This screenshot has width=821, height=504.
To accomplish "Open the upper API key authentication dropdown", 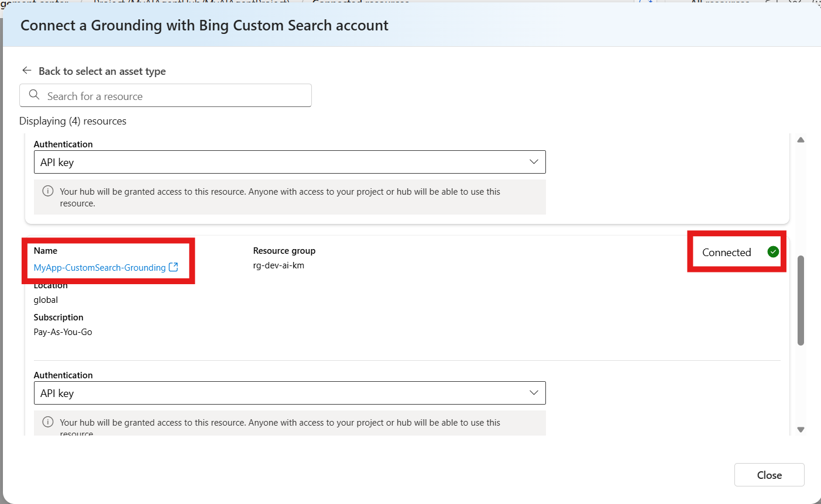I will tap(533, 162).
